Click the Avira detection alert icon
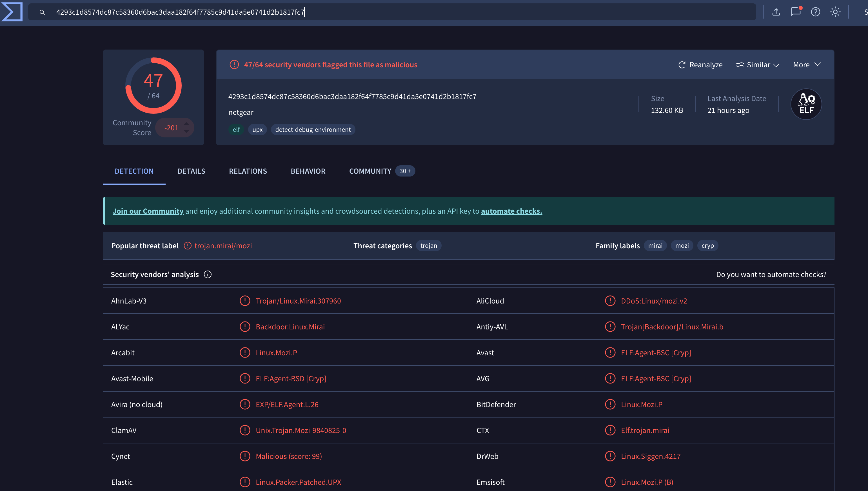 coord(245,404)
